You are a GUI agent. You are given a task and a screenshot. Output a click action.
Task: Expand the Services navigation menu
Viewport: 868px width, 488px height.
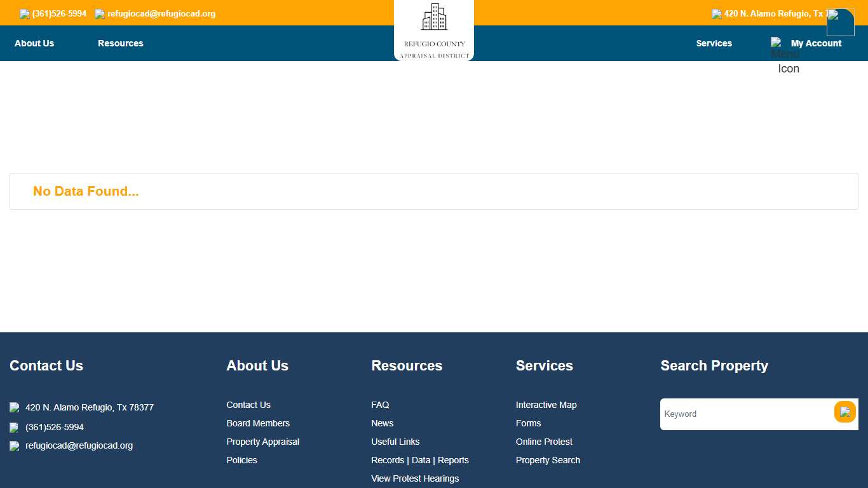714,43
